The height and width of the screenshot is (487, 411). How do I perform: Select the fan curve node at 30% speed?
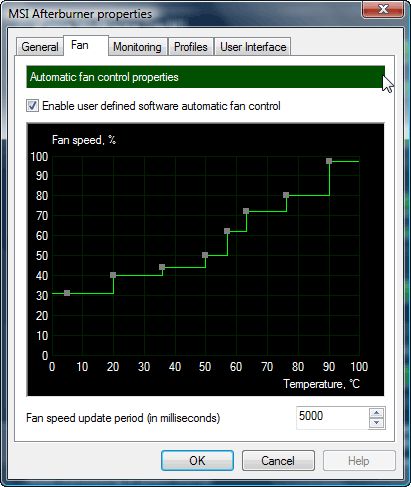[x=67, y=293]
